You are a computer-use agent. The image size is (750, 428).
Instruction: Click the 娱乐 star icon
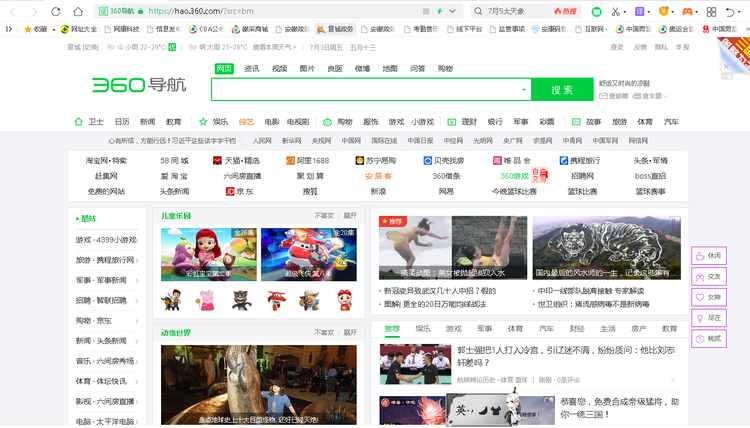tap(203, 121)
